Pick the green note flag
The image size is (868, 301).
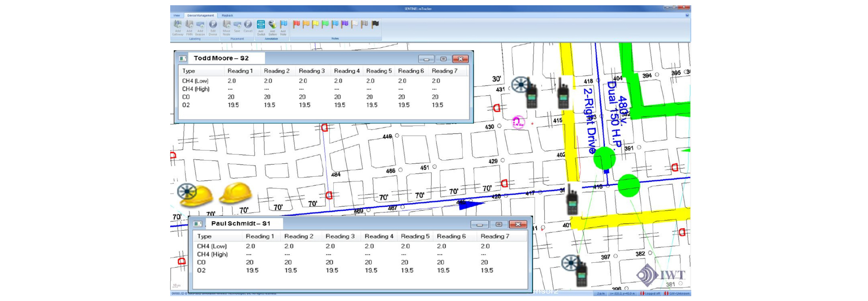325,24
